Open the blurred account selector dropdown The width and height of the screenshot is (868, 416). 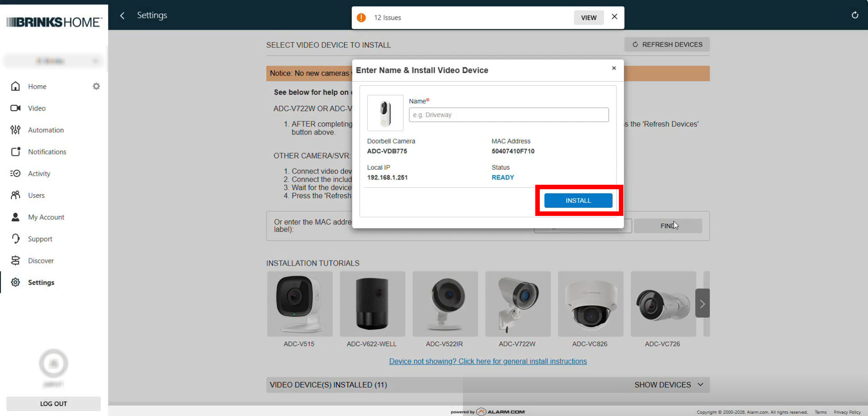click(53, 61)
